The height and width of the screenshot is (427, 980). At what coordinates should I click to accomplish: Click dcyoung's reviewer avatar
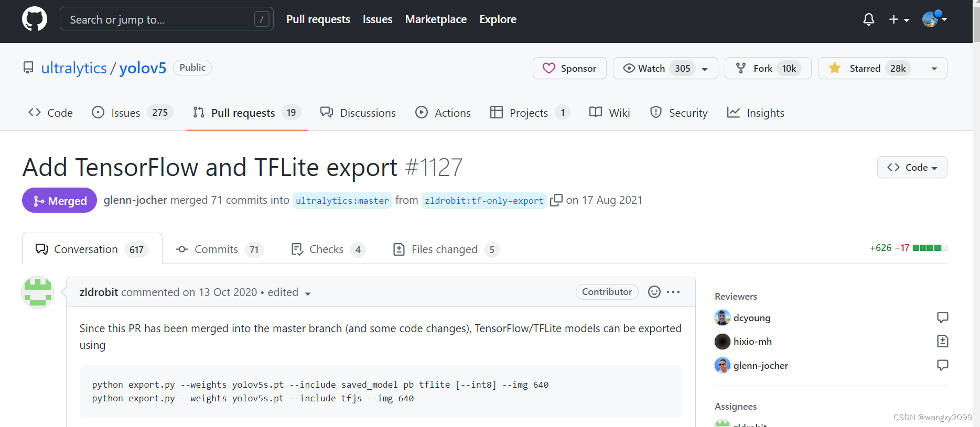tap(723, 317)
